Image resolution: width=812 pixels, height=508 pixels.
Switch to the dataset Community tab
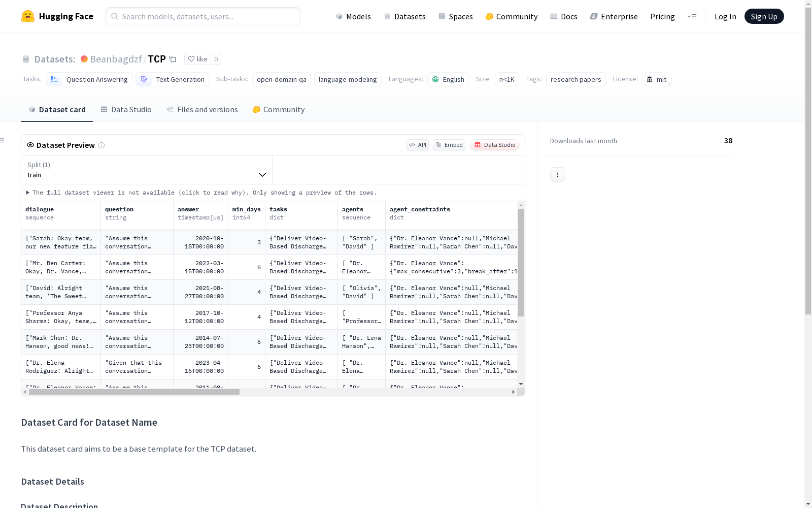point(279,110)
